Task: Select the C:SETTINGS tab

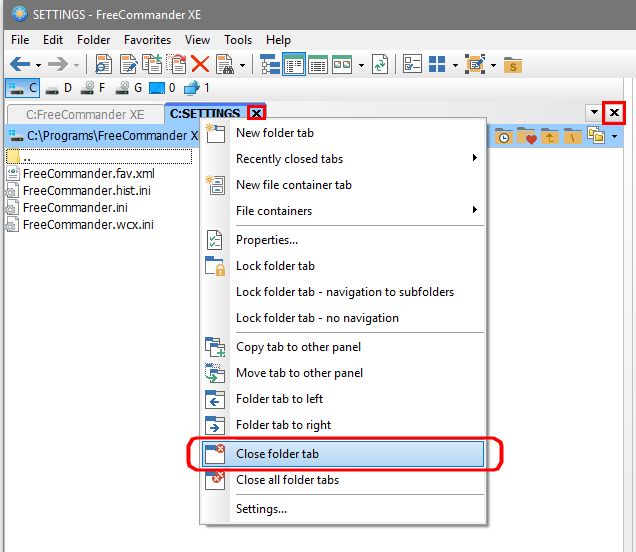Action: (205, 113)
